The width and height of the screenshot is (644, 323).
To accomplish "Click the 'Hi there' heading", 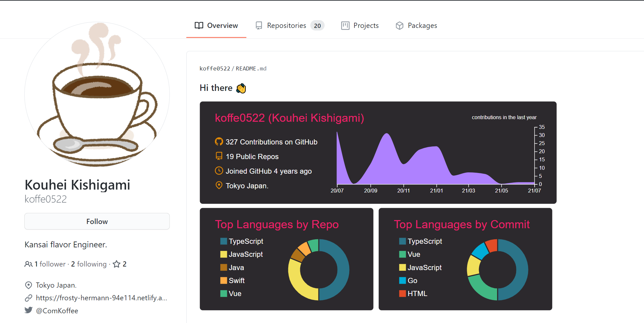I will coord(216,88).
